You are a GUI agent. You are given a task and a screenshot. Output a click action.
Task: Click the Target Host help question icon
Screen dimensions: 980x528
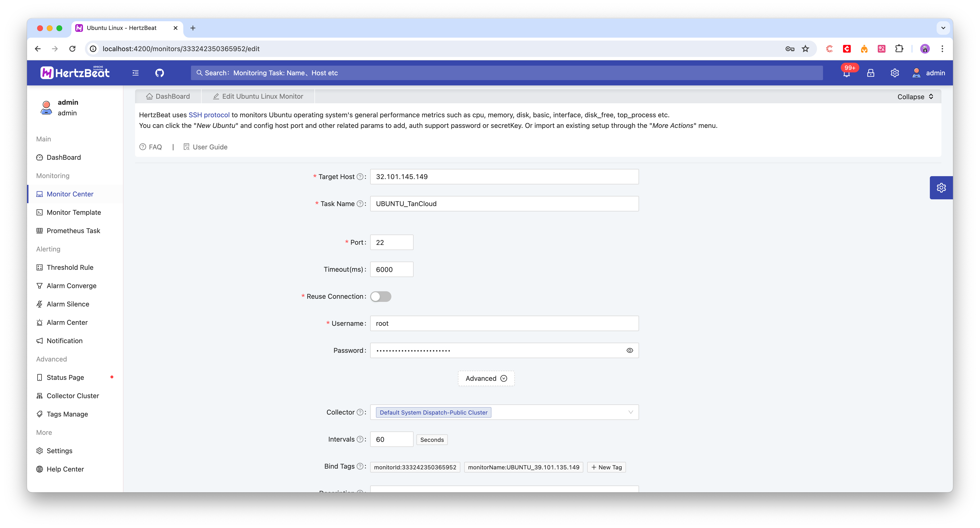pyautogui.click(x=360, y=177)
